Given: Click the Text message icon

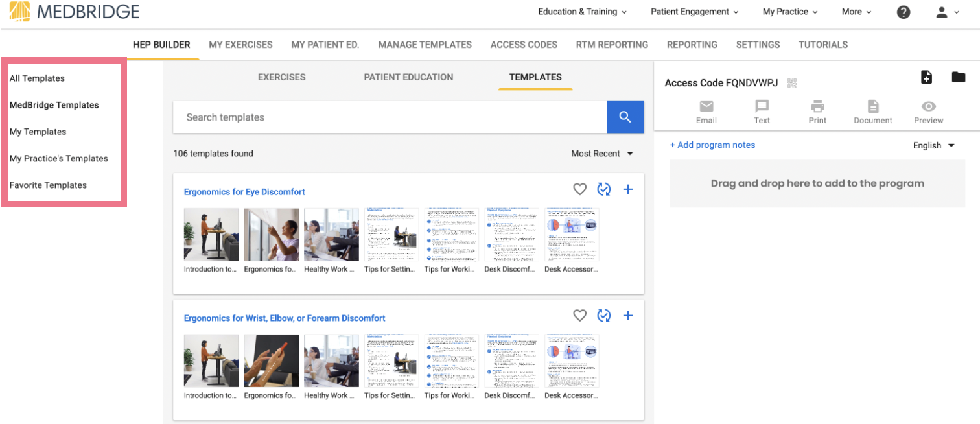Looking at the screenshot, I should (x=762, y=106).
